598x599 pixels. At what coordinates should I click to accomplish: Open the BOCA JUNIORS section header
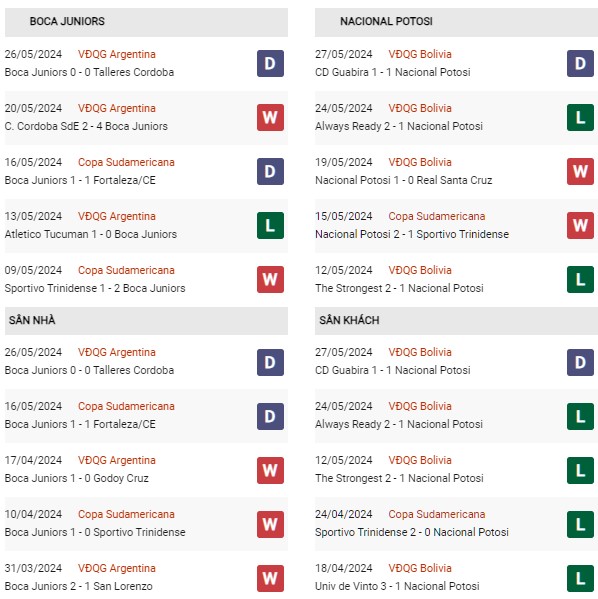tap(146, 22)
